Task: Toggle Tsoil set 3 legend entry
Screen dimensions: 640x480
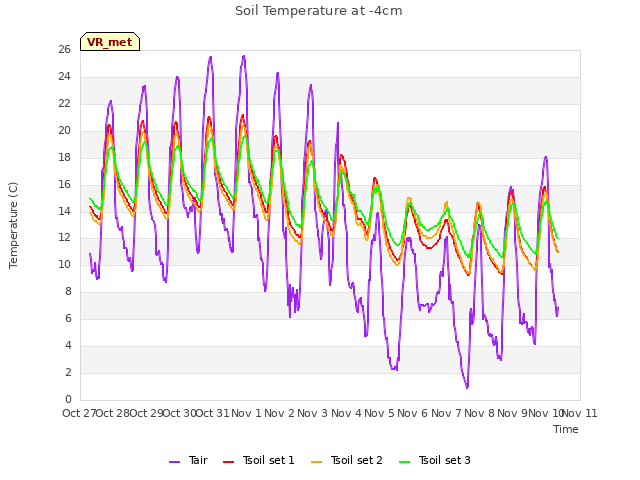Action: tap(435, 460)
